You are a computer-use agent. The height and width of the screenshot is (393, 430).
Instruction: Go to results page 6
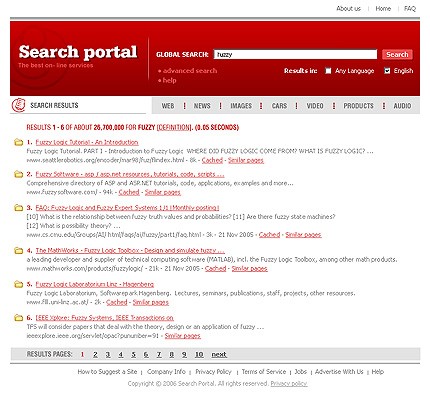(146, 354)
